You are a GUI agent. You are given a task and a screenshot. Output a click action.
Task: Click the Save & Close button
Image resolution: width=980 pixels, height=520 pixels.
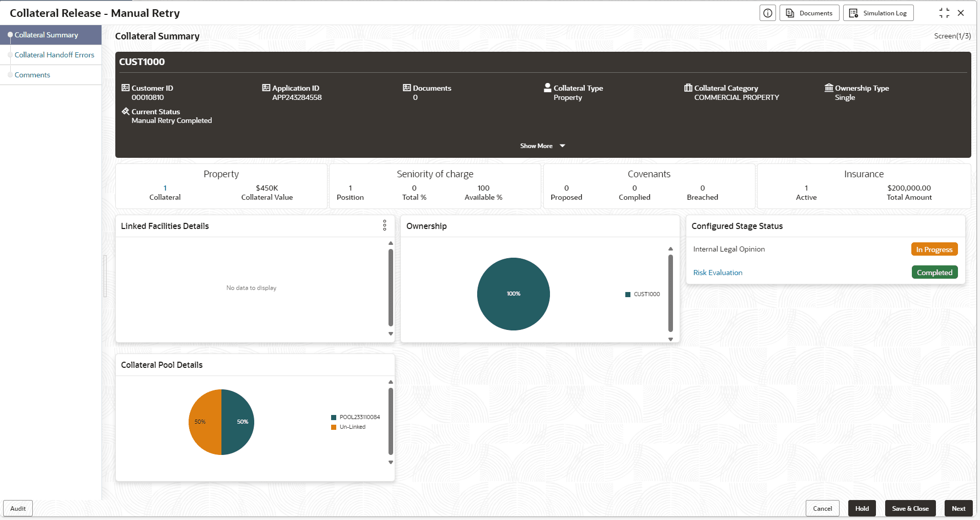coord(910,509)
